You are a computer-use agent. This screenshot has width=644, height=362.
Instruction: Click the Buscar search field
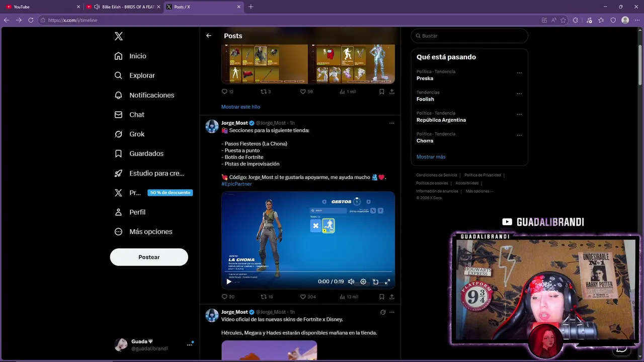click(x=469, y=36)
